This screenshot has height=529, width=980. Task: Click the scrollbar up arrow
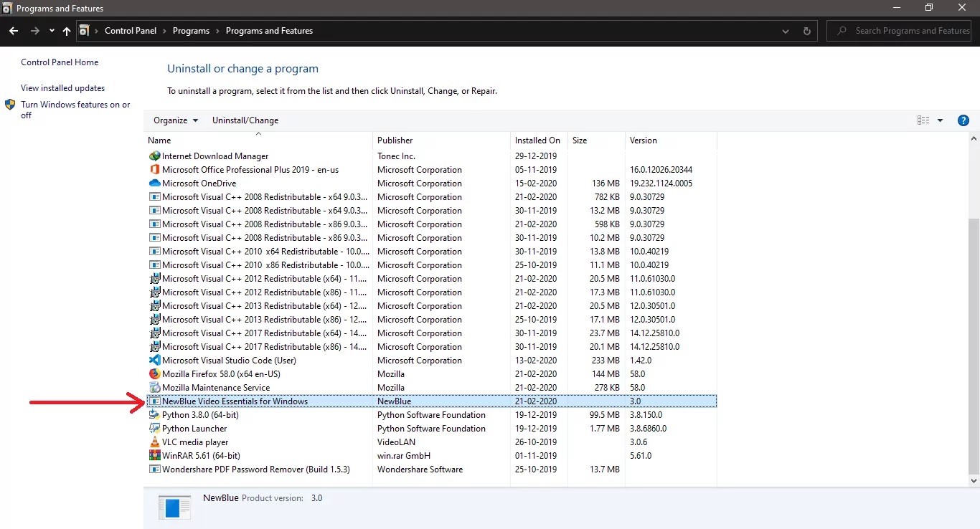pyautogui.click(x=974, y=138)
